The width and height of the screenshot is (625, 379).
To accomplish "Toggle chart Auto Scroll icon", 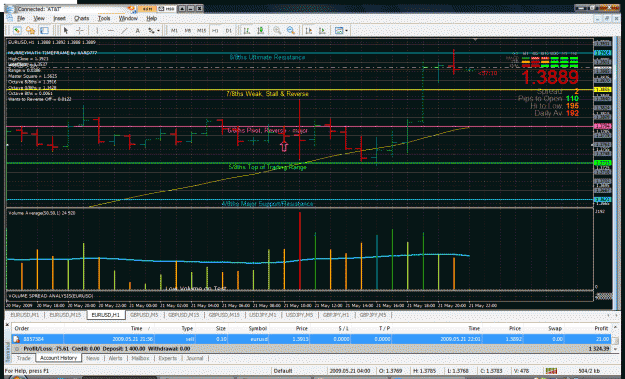I will 322,30.
